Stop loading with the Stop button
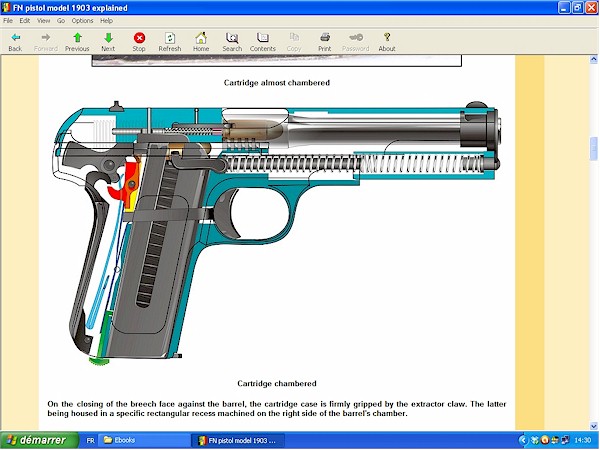The image size is (600, 450). 139,42
